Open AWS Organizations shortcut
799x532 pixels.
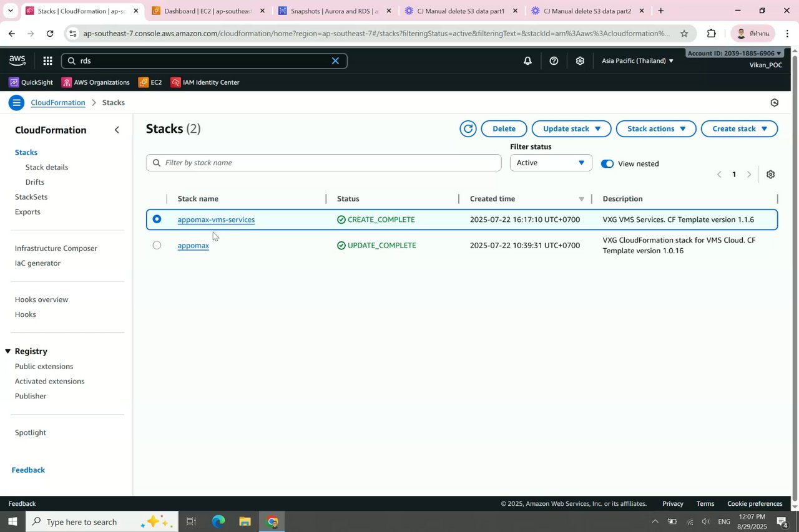(96, 82)
